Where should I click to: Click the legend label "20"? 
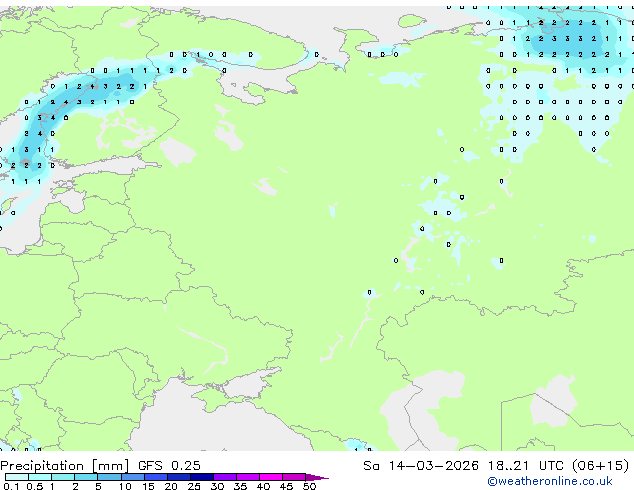171,486
